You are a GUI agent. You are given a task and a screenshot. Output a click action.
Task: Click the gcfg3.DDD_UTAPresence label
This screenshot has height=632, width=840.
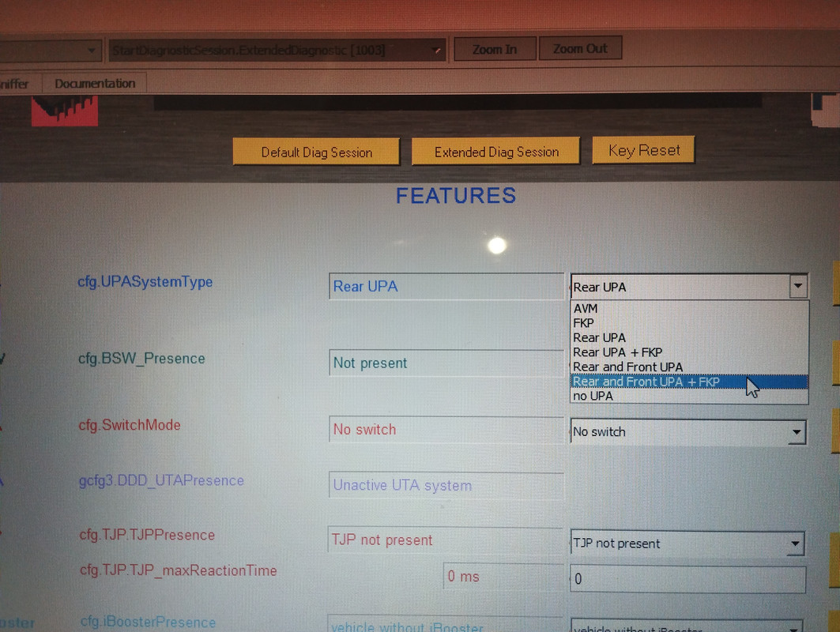click(x=161, y=480)
